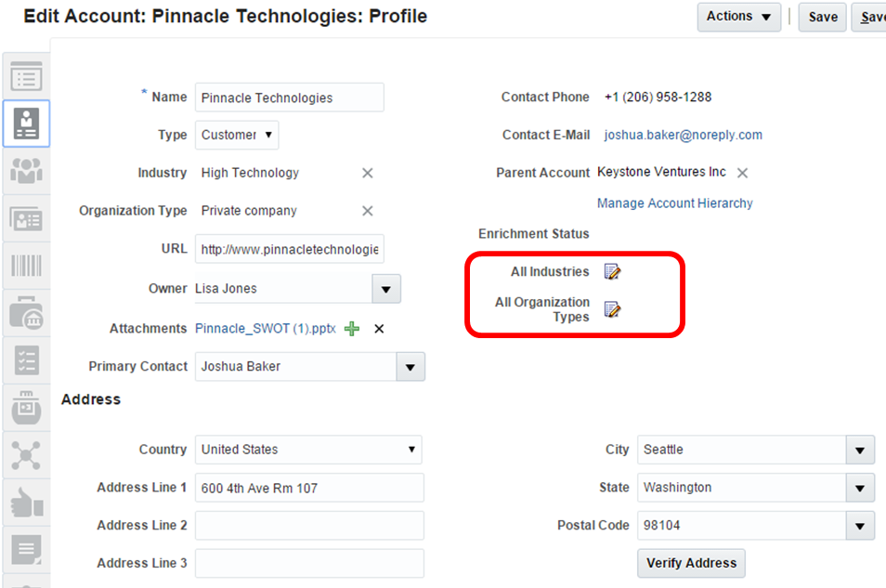886x588 pixels.
Task: Open the network Relationships sidebar icon
Action: 26,455
